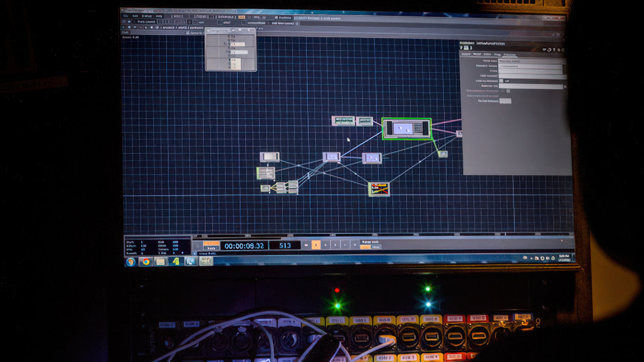
Task: Open the leftmost menu in the menu bar
Action: coord(125,16)
